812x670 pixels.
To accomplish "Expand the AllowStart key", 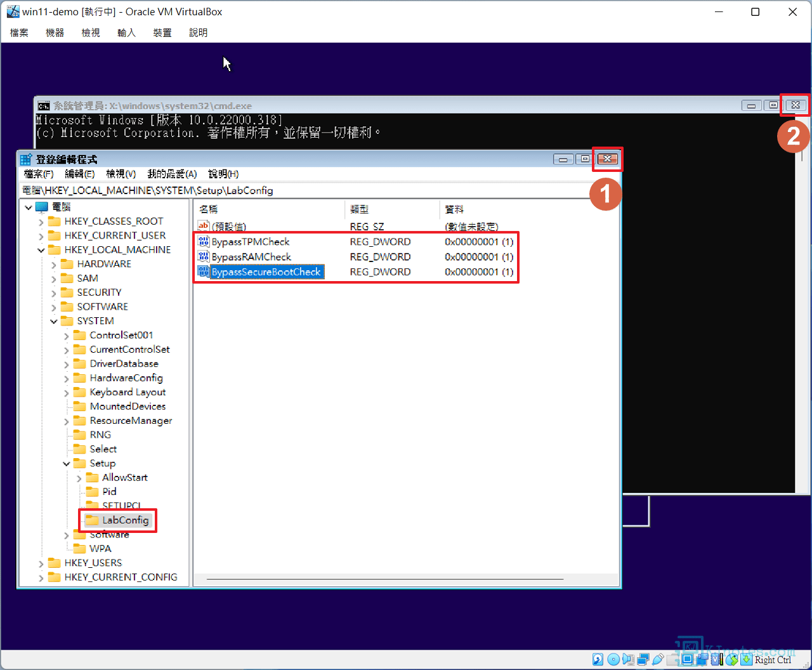I will click(x=79, y=478).
